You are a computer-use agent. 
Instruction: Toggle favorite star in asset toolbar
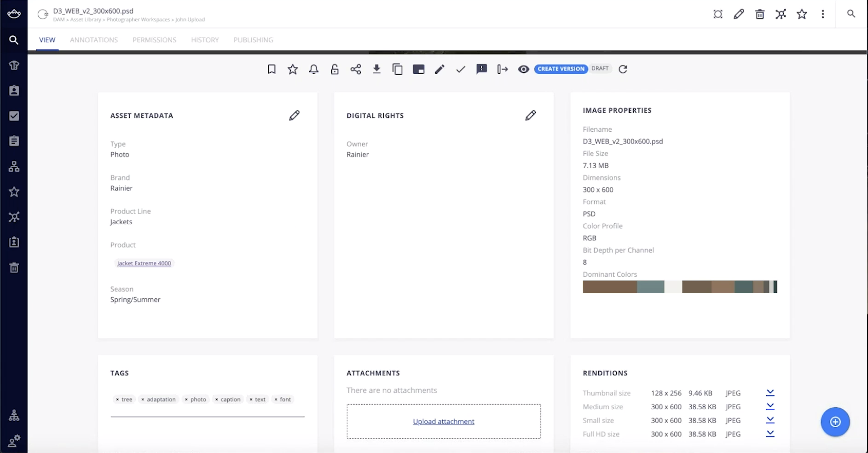(x=293, y=69)
